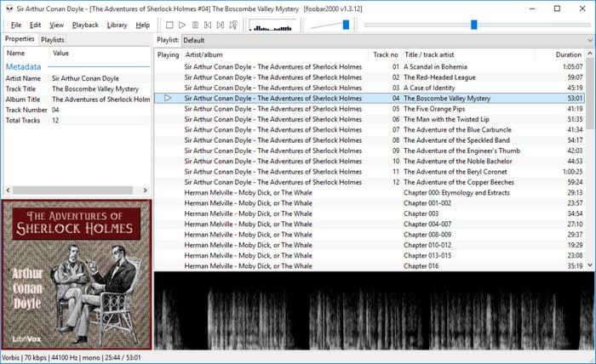
Task: Switch to the Properties tab
Action: coord(20,39)
